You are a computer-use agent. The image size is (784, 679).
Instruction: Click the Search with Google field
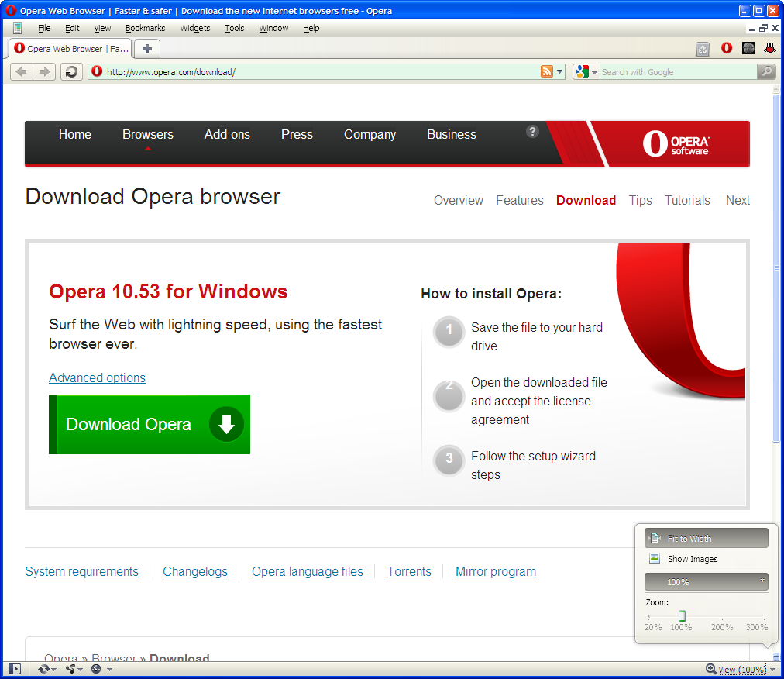[678, 71]
